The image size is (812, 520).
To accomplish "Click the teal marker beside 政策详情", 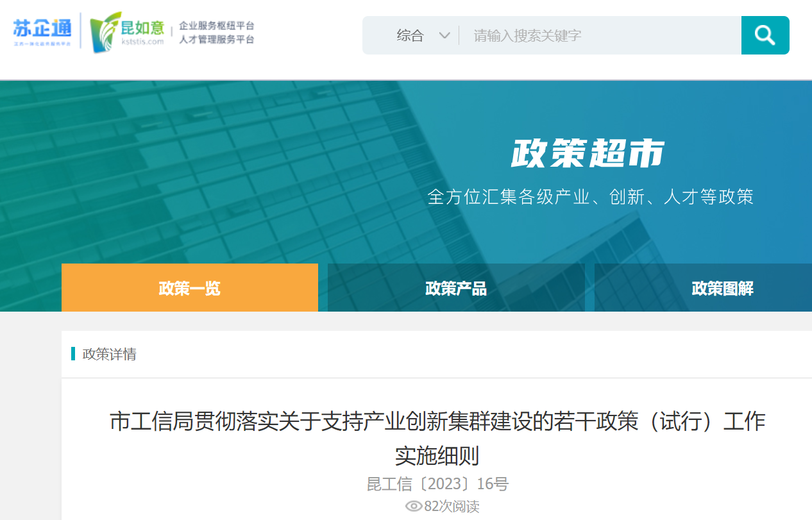I will click(x=73, y=354).
